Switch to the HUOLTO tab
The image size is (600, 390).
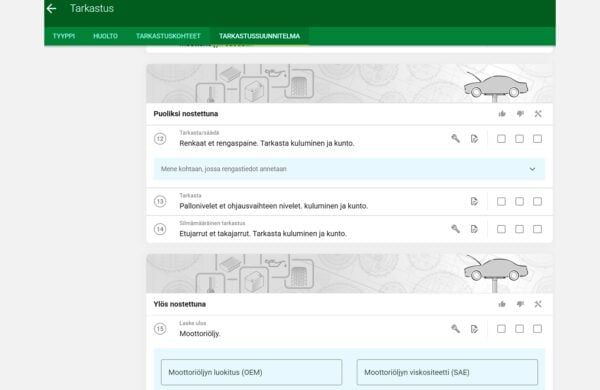point(105,36)
